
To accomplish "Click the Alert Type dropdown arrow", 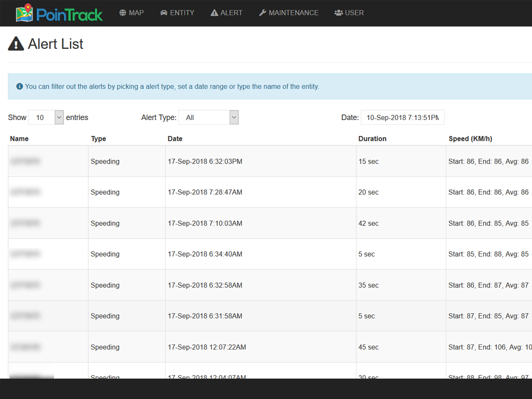I will click(233, 117).
